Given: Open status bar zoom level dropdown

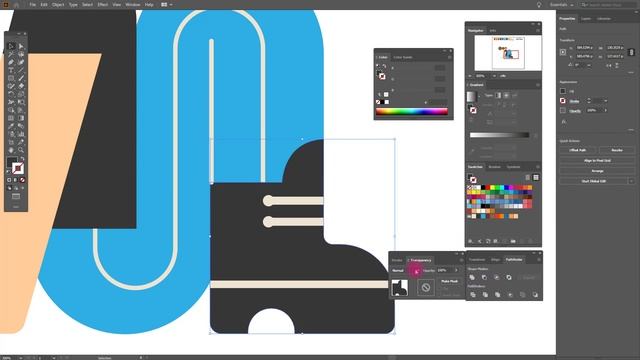Looking at the screenshot, I should pyautogui.click(x=20, y=358).
